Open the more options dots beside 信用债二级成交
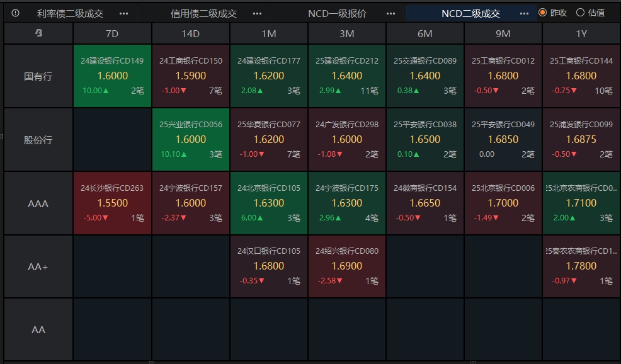621x364 pixels. [x=257, y=13]
